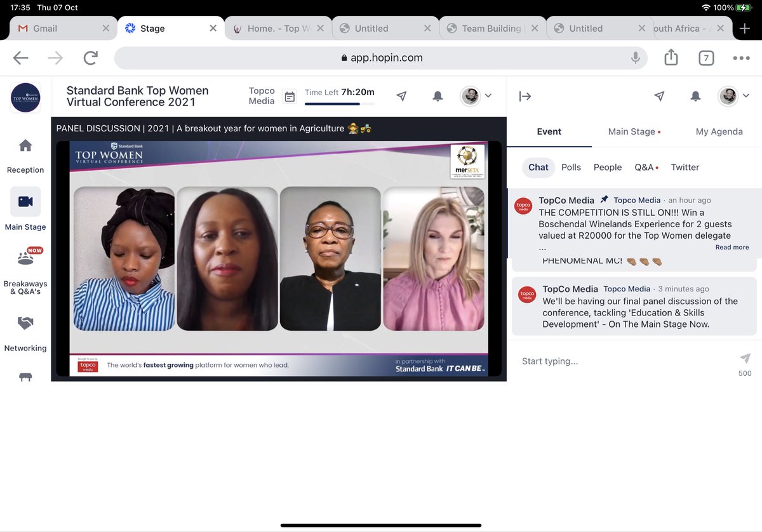Open the Twitter sub-tab
This screenshot has height=532, width=762.
685,167
